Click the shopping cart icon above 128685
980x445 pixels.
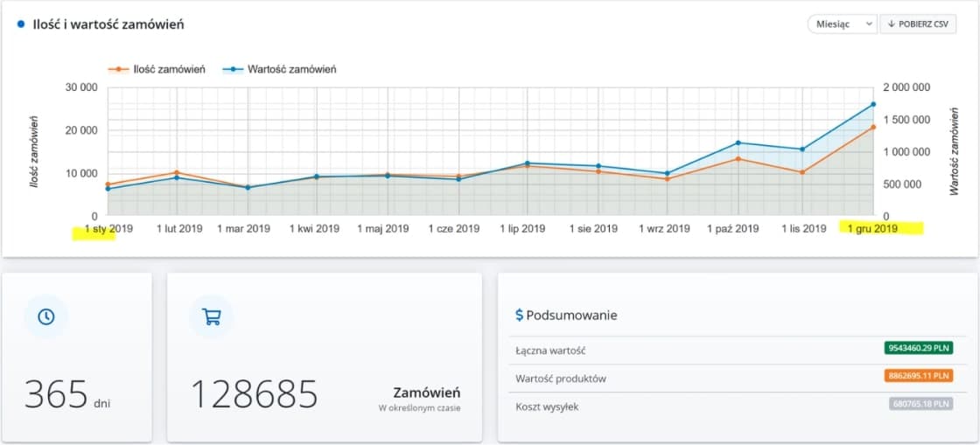click(211, 316)
